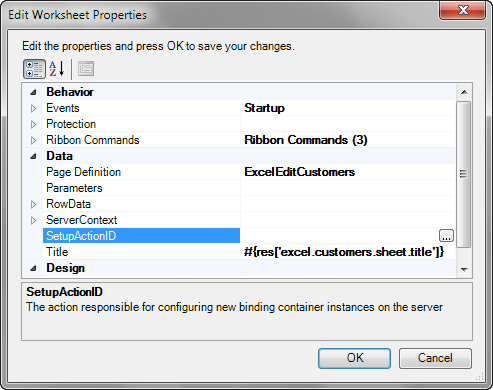Viewport: 493px width, 390px height.
Task: Click the empty SetupActionID value field
Action: pos(340,236)
